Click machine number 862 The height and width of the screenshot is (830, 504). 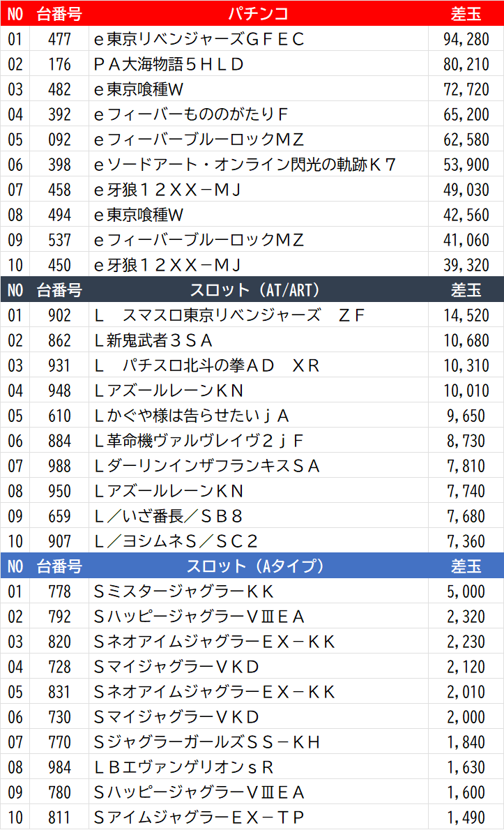pos(59,340)
